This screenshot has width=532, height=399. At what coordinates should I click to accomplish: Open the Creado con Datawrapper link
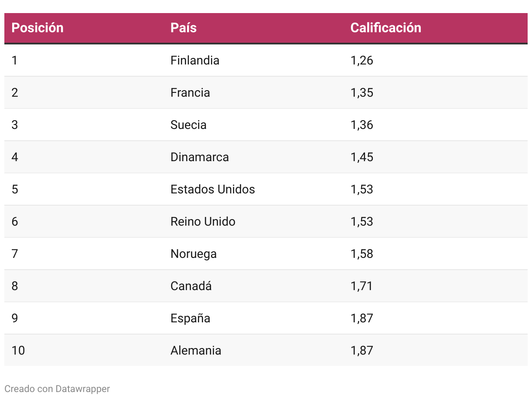(57, 389)
